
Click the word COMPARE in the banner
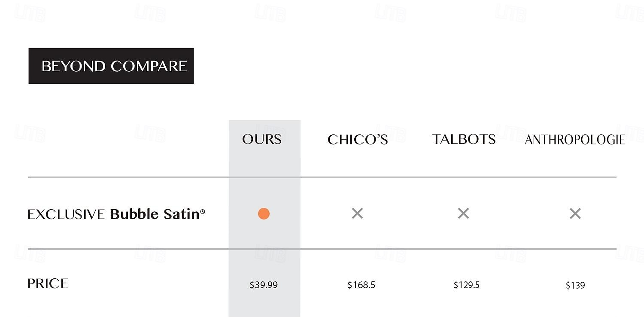click(149, 66)
